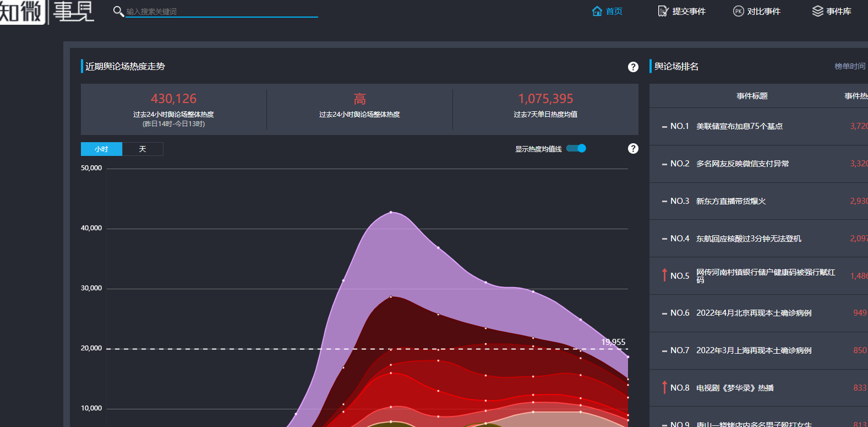Screen dimensions: 868x427
Task: Click heat value 833 in NO.8 row
Action: 860,388
